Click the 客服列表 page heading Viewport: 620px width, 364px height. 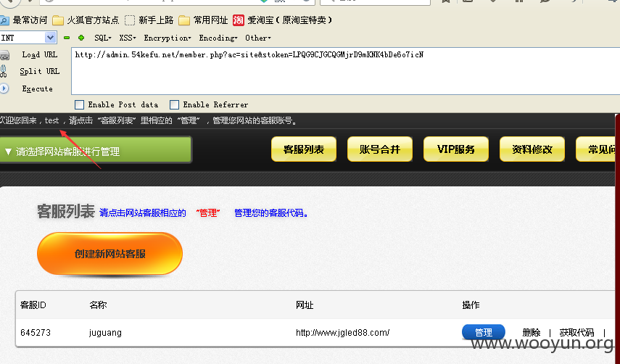66,212
